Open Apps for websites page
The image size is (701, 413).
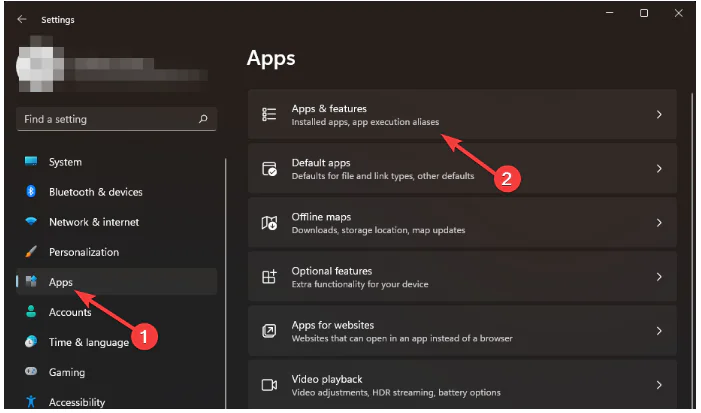tap(462, 331)
